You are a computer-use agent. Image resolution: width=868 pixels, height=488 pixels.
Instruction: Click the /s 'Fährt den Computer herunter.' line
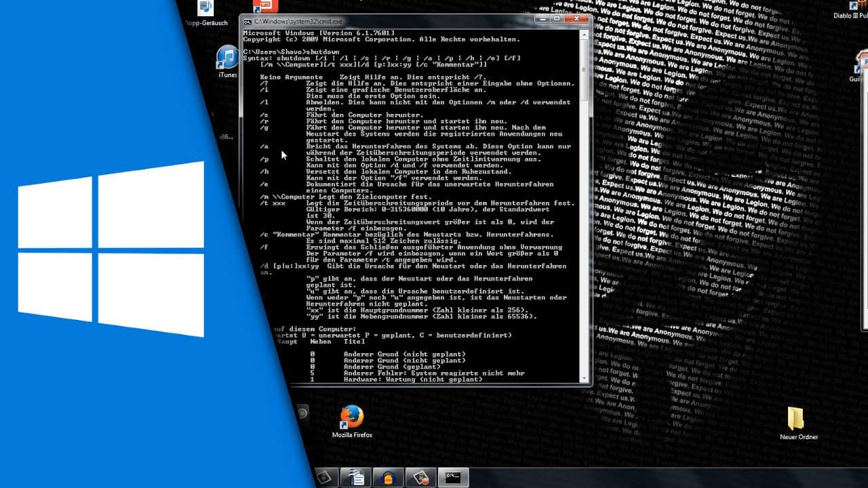(342, 115)
